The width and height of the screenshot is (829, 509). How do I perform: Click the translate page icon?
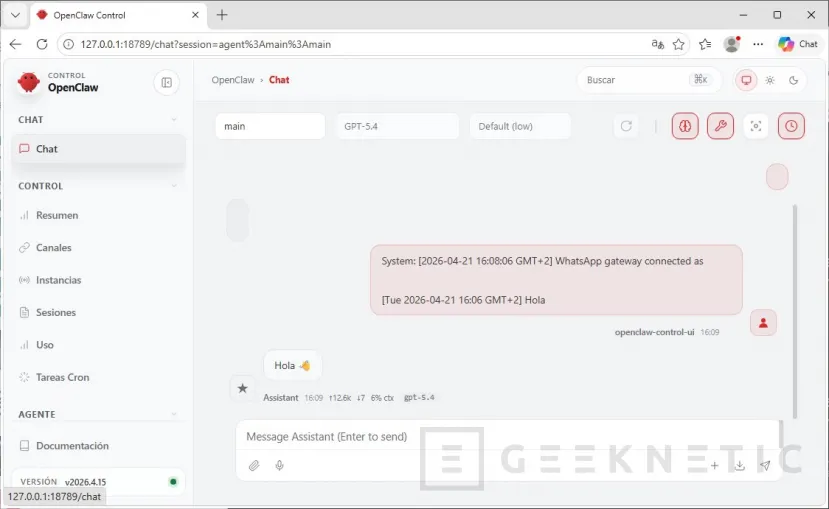click(657, 44)
